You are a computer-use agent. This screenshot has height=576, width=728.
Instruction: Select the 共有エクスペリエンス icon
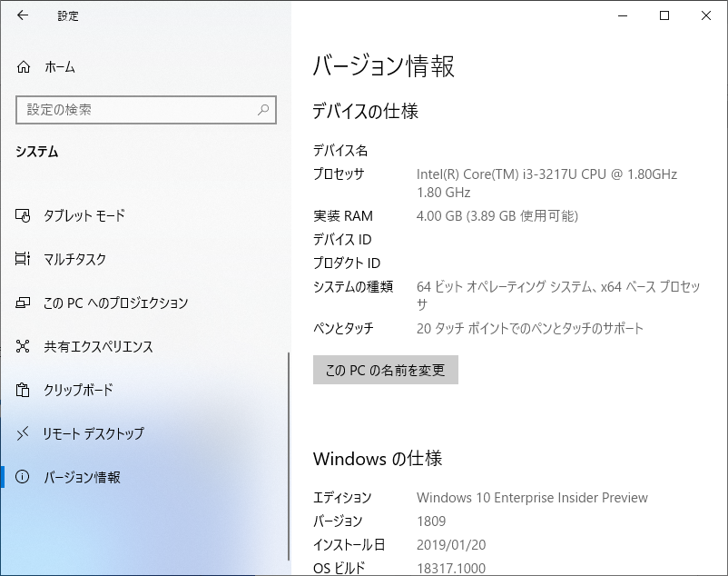[23, 346]
